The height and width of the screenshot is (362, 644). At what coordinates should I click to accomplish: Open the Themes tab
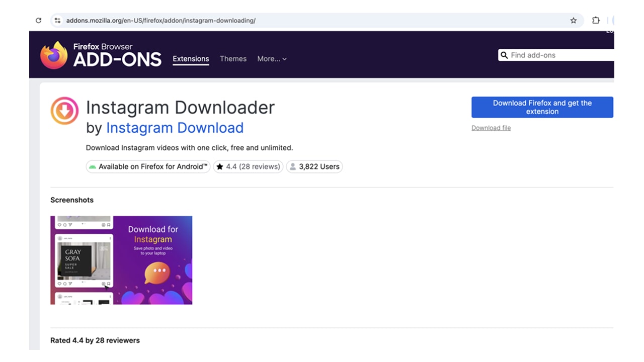[x=233, y=59]
